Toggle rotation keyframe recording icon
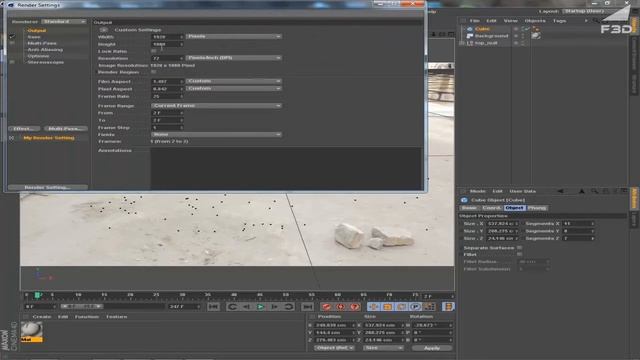 (x=401, y=307)
